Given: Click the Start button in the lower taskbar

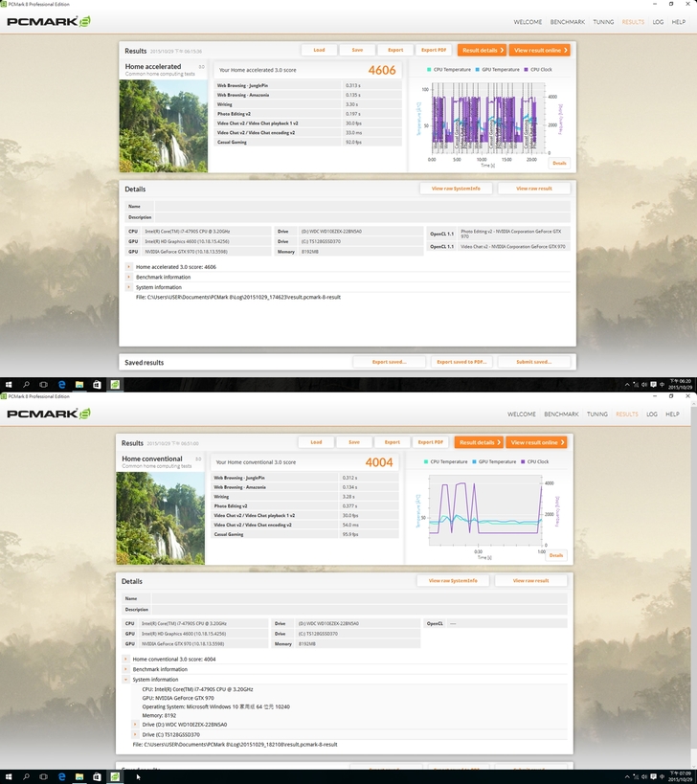Looking at the screenshot, I should [x=8, y=776].
